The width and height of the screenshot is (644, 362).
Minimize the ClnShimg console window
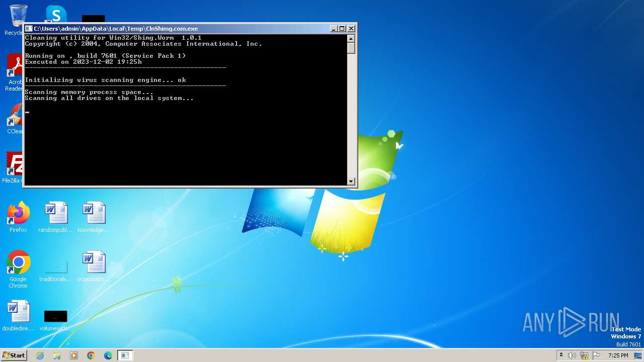click(334, 29)
